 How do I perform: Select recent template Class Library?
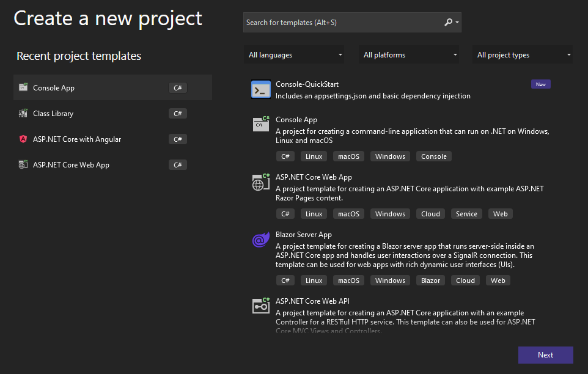tap(112, 114)
